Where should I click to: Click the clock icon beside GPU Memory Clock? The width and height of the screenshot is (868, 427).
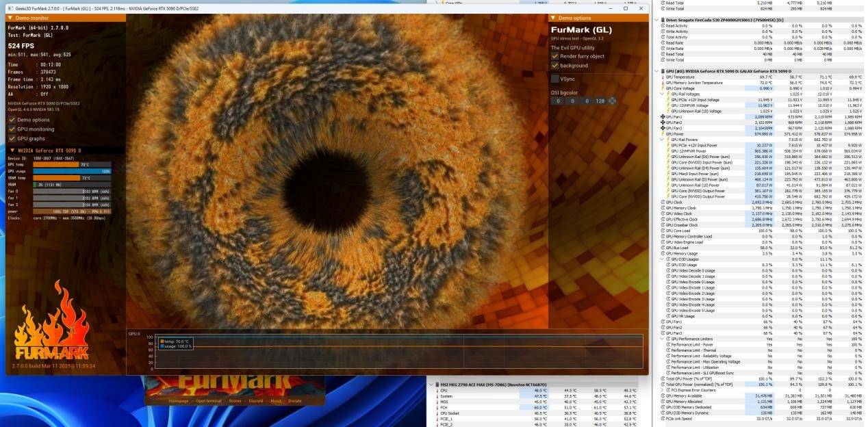pos(663,207)
